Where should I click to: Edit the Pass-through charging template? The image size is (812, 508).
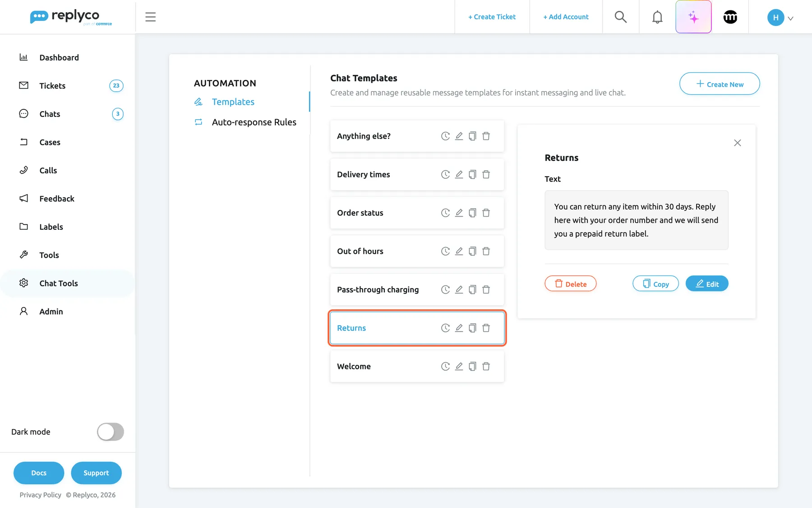coord(459,289)
